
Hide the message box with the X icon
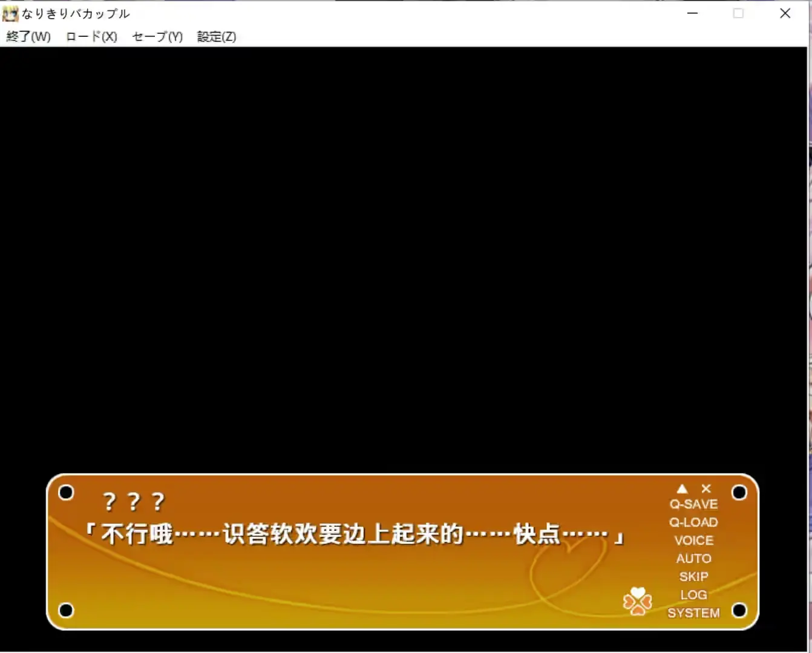(706, 489)
